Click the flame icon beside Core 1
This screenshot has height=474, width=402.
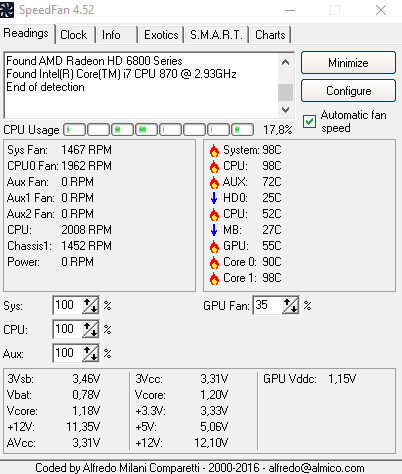[x=214, y=278]
